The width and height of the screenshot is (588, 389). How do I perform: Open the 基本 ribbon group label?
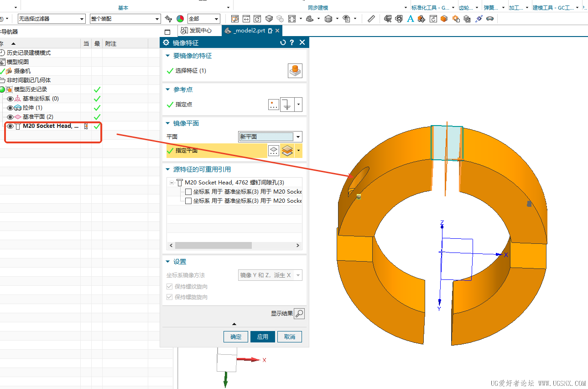(x=123, y=8)
